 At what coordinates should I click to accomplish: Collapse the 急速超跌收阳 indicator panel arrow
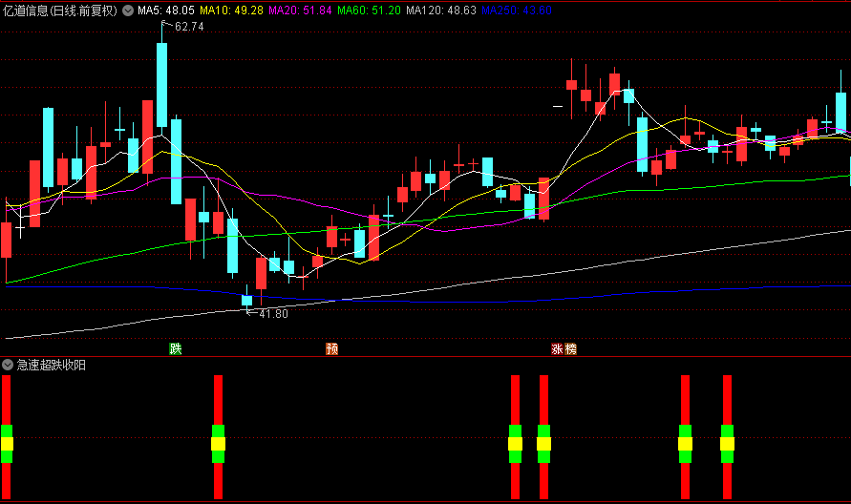(8, 365)
